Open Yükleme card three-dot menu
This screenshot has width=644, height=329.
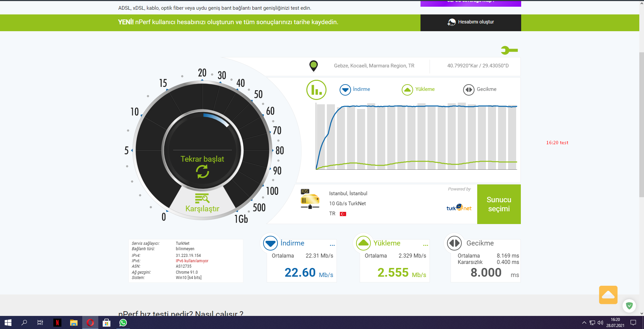(426, 245)
